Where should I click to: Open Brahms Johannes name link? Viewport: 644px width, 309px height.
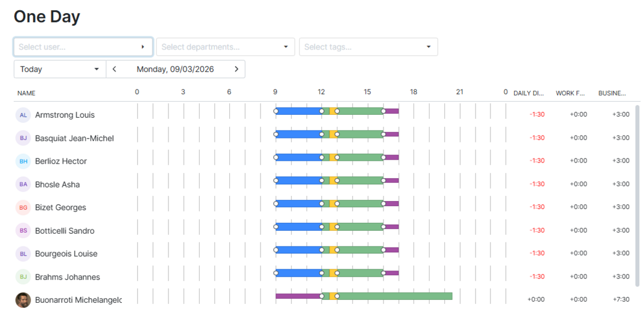(x=67, y=277)
